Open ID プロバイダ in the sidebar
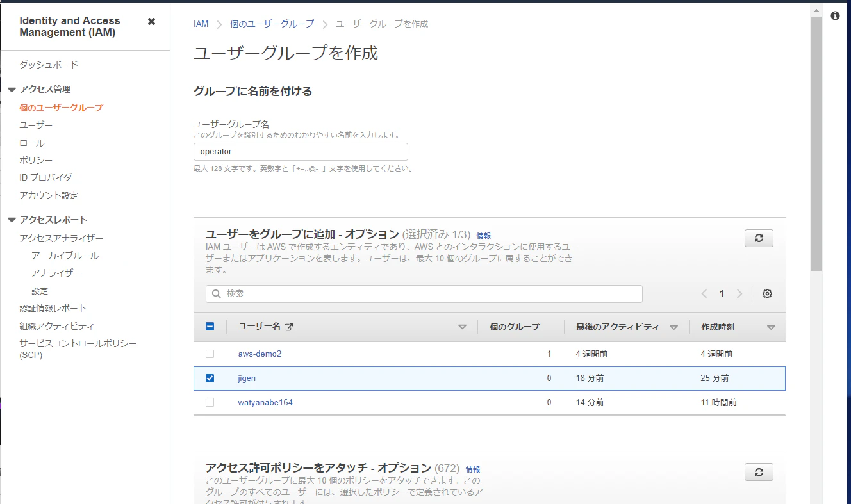Image resolution: width=851 pixels, height=504 pixels. coord(45,177)
